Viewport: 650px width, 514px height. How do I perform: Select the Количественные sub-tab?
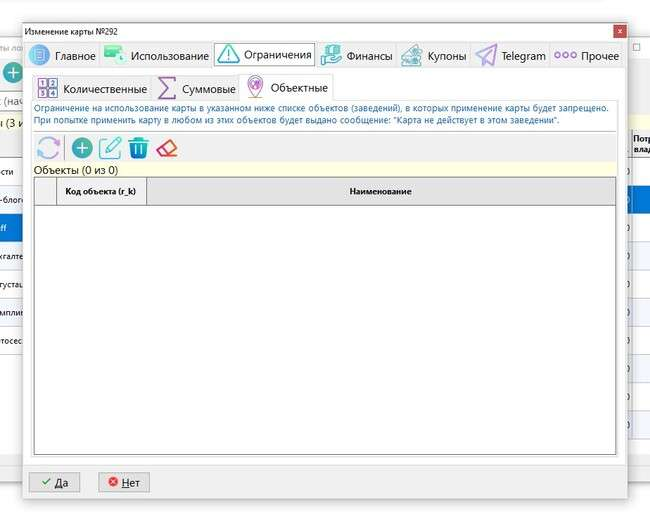pos(91,89)
